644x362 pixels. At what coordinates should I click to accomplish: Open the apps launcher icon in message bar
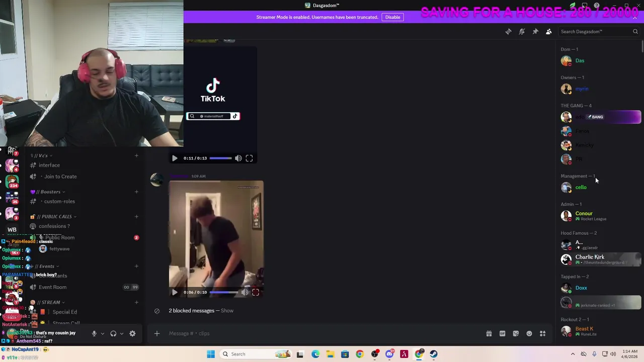point(543,333)
